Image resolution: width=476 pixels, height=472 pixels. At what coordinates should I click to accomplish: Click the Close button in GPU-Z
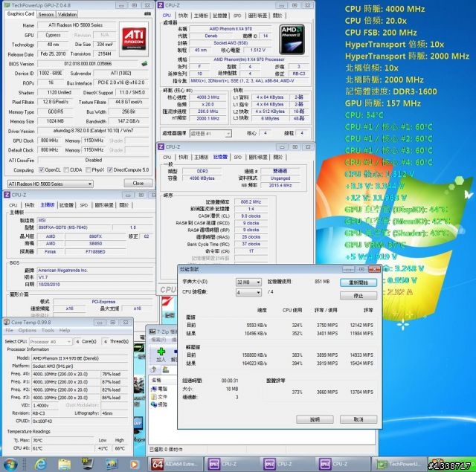pos(138,183)
